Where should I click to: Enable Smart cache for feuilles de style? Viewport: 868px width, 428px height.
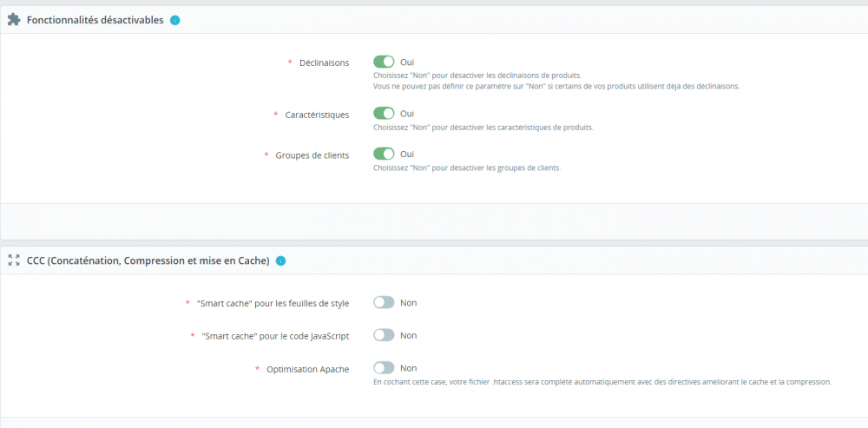click(384, 303)
